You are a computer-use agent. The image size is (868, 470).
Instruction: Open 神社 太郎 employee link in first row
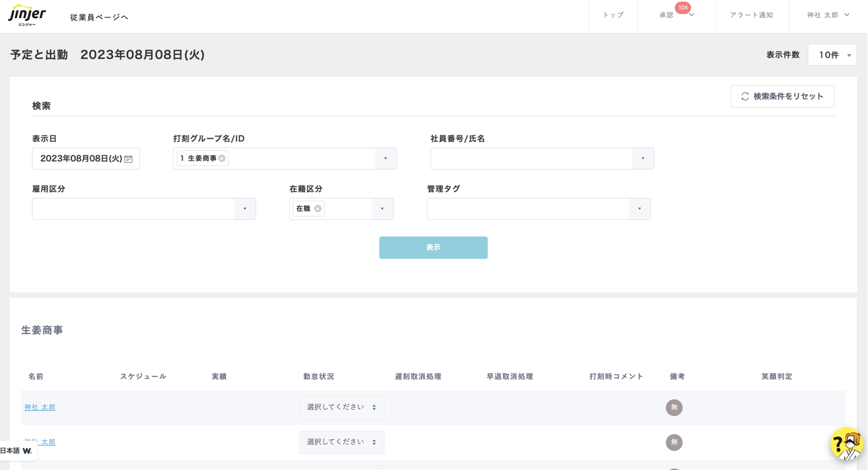click(40, 408)
